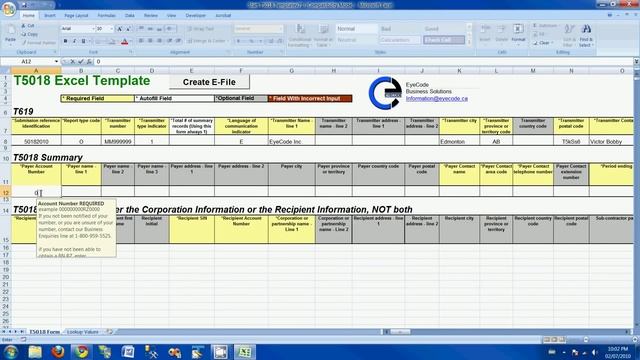Click the formula bar input showing 0
Screen dimensions: 640x360
[363, 62]
